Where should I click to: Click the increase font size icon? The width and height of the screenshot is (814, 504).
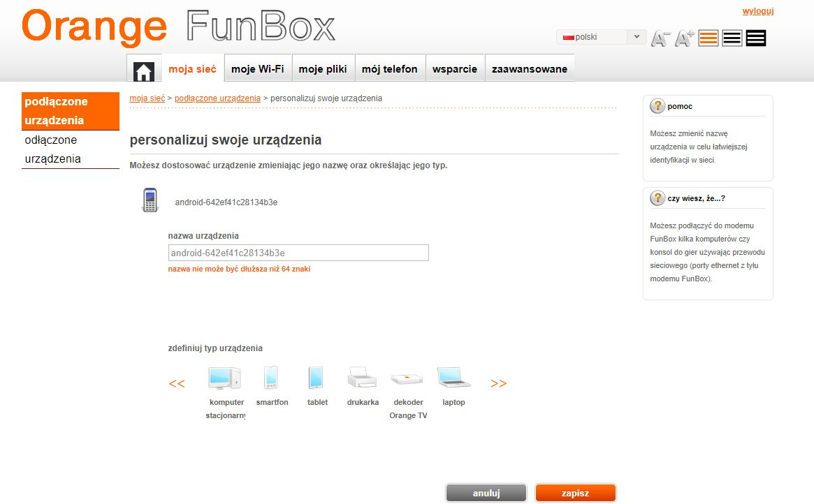click(x=681, y=37)
